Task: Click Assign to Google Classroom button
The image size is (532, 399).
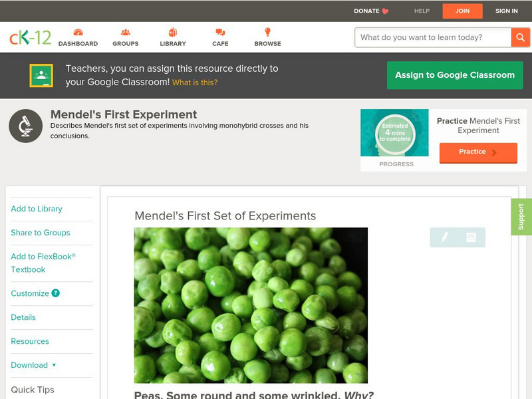Action: click(x=455, y=75)
